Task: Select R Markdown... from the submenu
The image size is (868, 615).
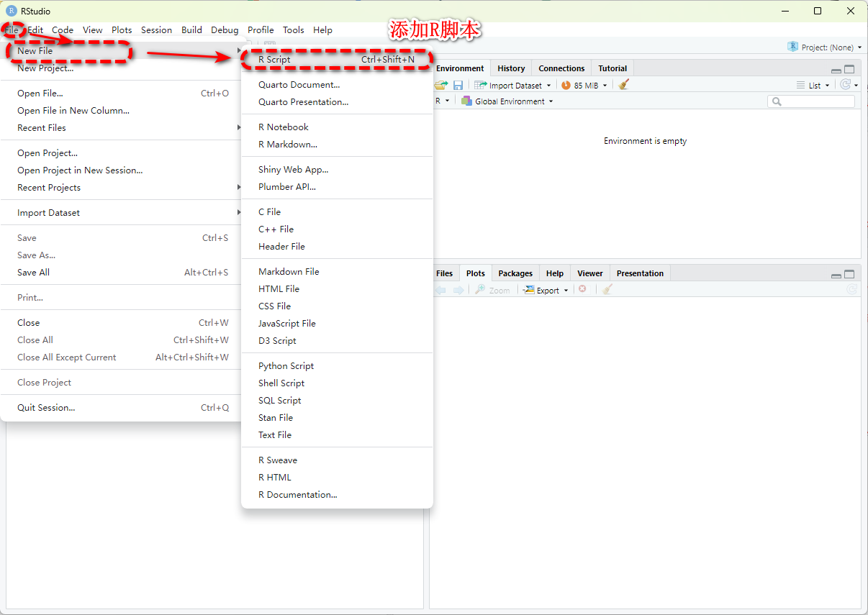Action: [x=337, y=145]
